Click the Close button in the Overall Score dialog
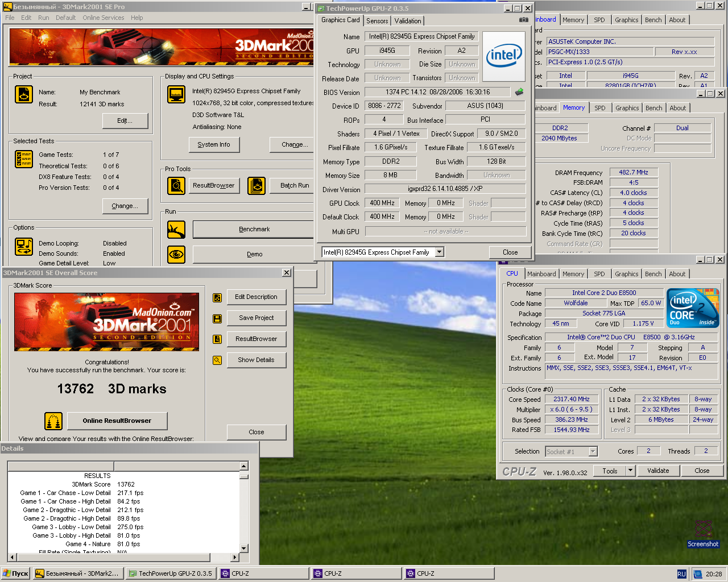Screen dimensions: 728x582 [256, 433]
